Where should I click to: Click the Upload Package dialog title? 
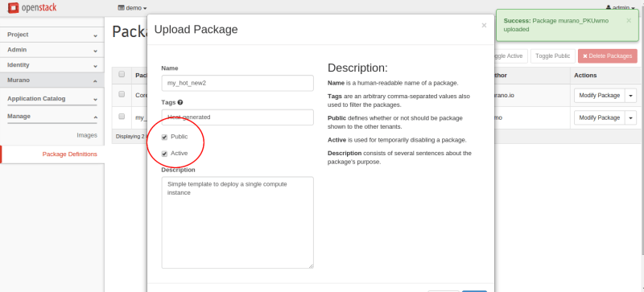tap(196, 29)
